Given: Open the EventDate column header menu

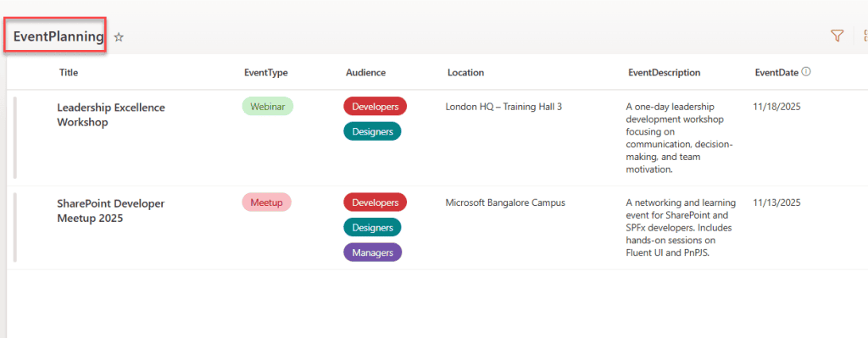Looking at the screenshot, I should point(776,73).
